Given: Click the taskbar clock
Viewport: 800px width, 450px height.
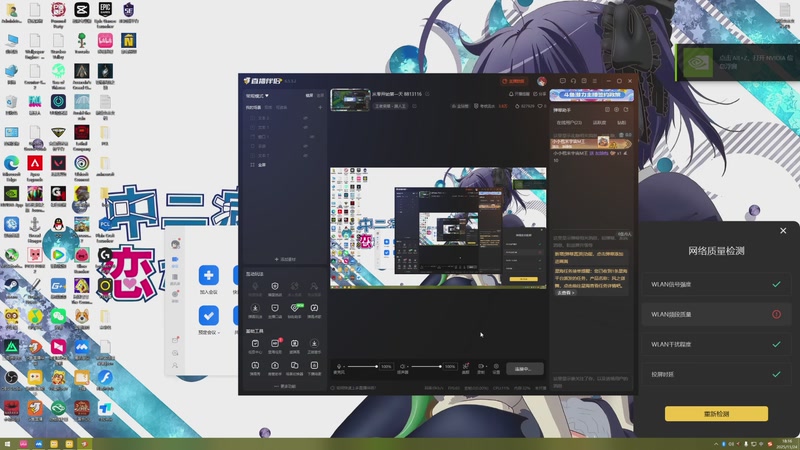Looking at the screenshot, I should tap(787, 444).
